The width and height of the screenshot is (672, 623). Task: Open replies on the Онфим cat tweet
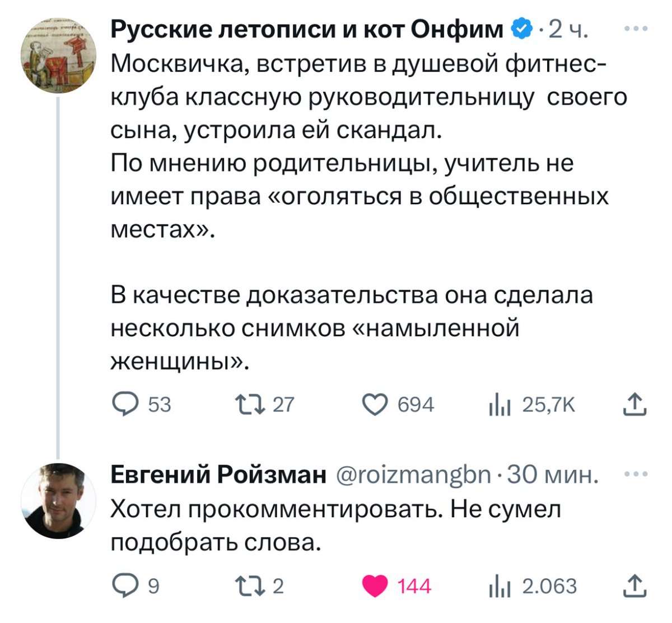[x=125, y=404]
